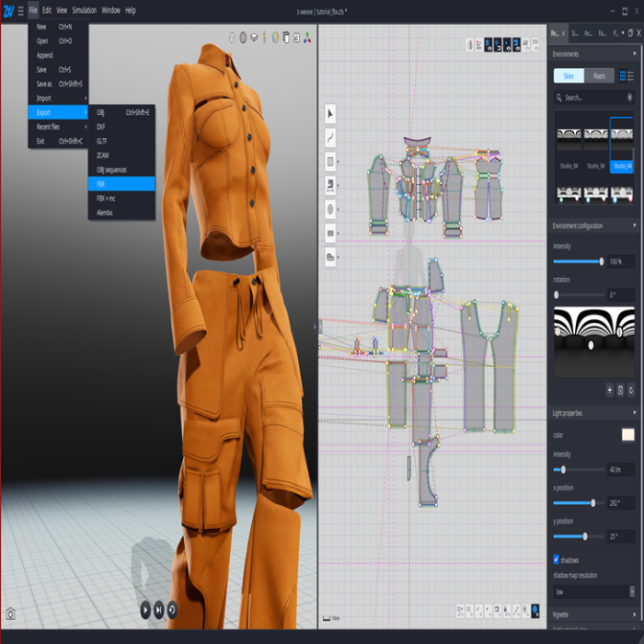Clear the environment search field
644x644 pixels.
[631, 97]
